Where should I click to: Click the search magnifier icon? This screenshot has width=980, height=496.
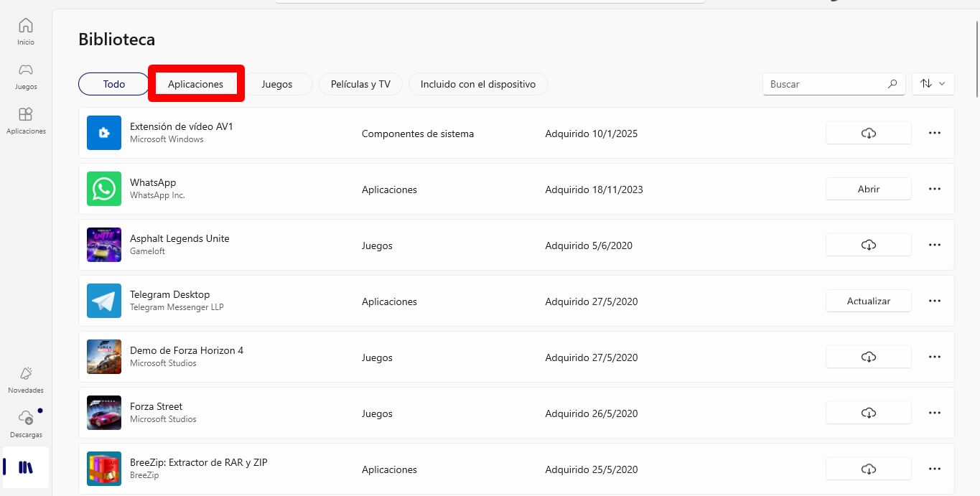892,84
